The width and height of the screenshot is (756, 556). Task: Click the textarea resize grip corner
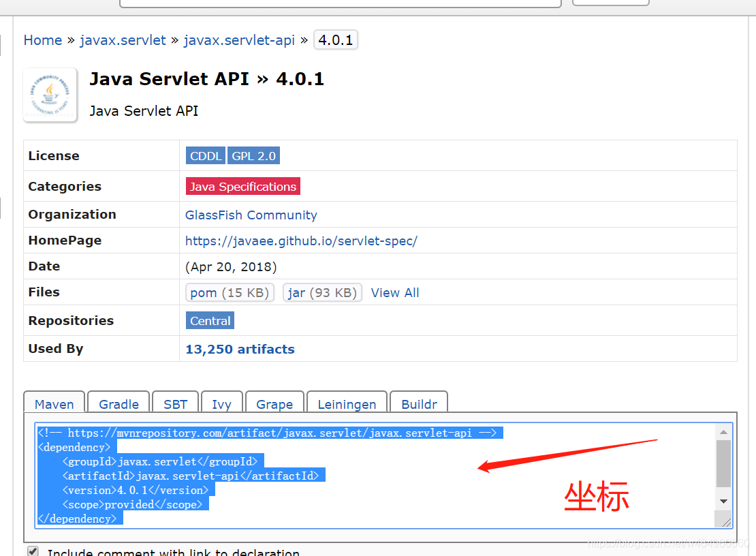click(725, 521)
